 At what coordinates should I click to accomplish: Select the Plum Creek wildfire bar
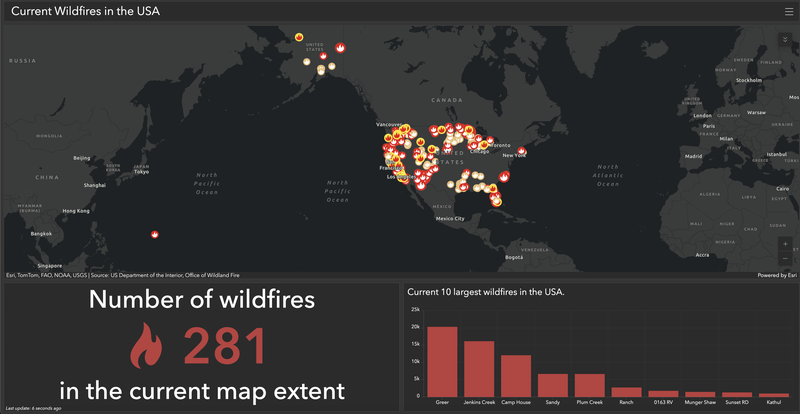tap(589, 385)
